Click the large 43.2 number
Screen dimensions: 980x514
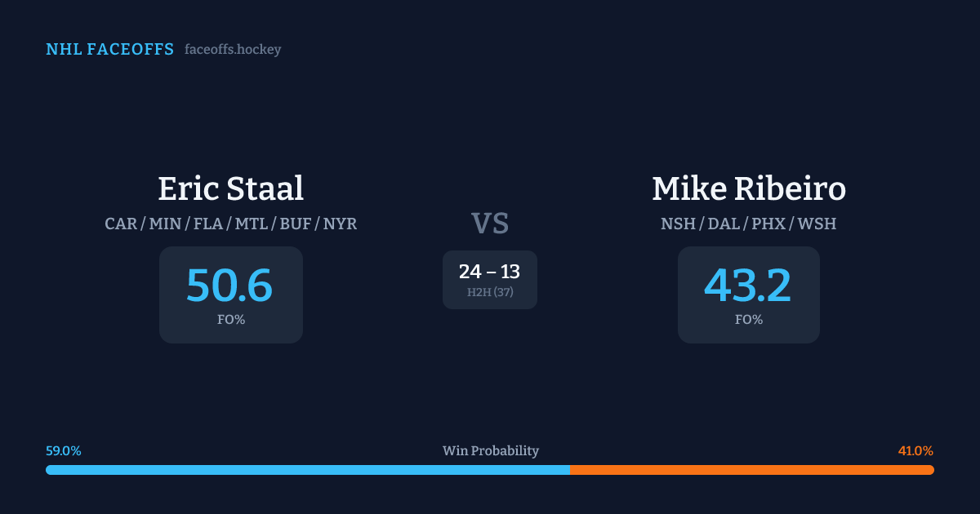tap(747, 286)
